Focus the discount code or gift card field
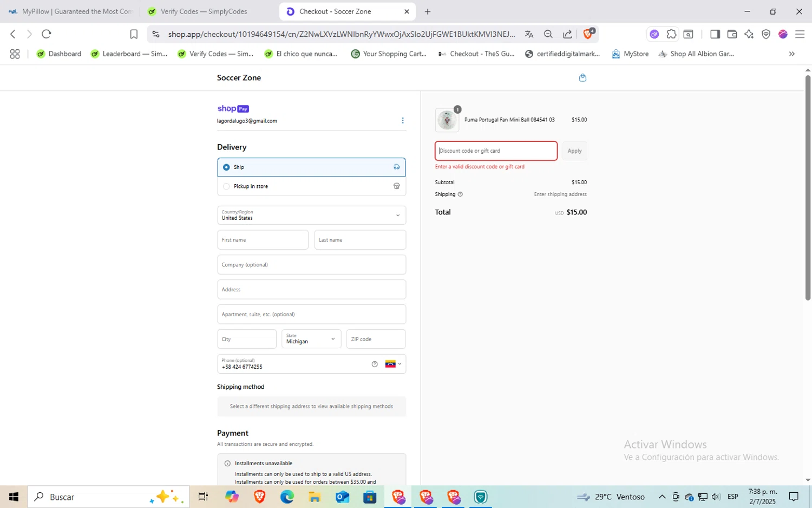The width and height of the screenshot is (812, 508). [x=496, y=151]
